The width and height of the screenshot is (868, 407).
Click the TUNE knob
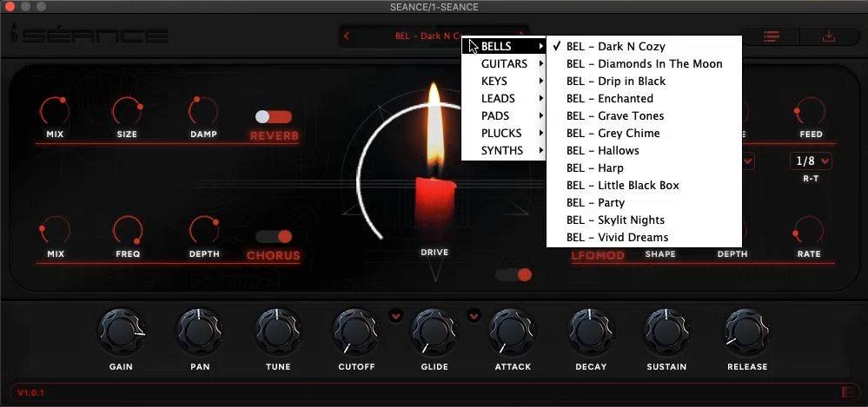coord(278,332)
